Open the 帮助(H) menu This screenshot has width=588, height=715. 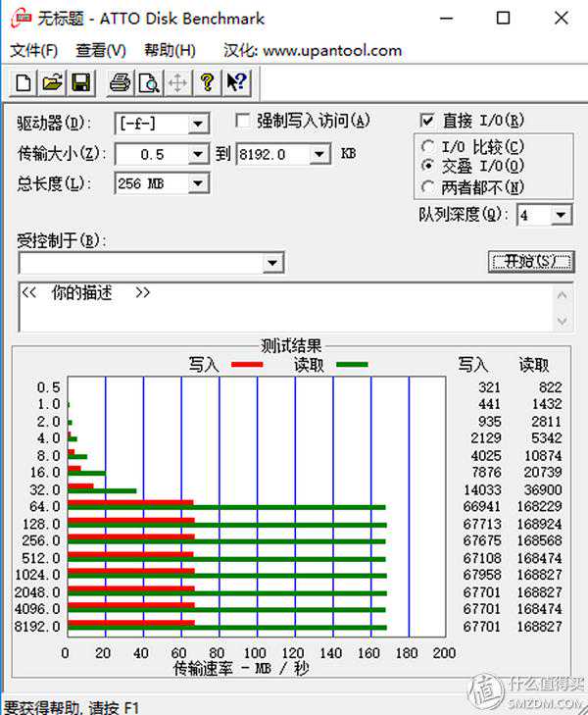point(170,50)
